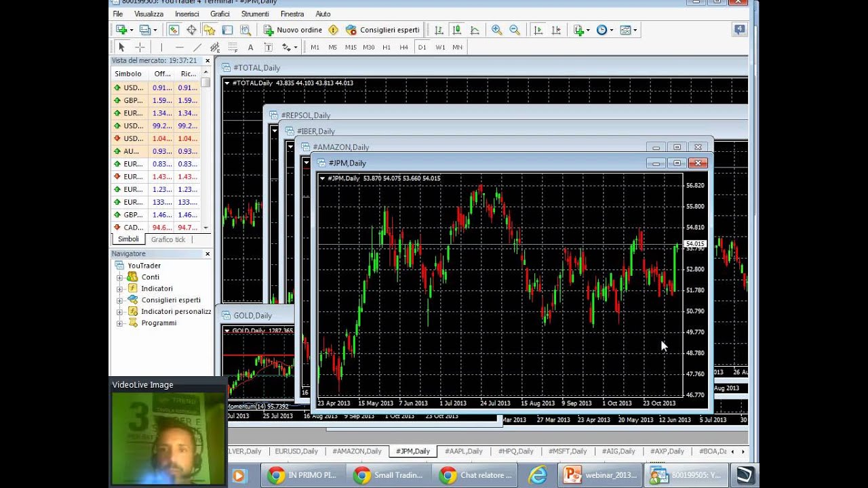Expand the Indicatori tree node
The height and width of the screenshot is (488, 868).
tap(120, 289)
